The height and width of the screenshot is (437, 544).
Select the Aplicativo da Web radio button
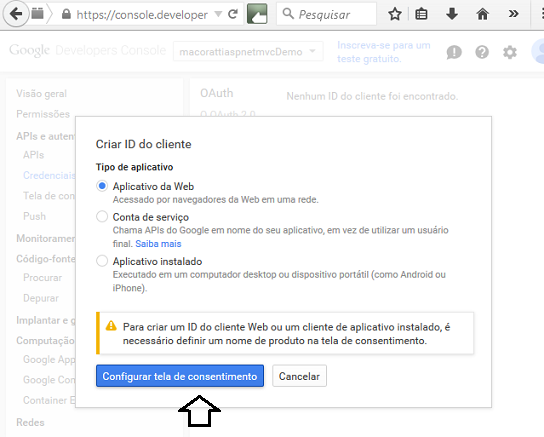pos(102,186)
